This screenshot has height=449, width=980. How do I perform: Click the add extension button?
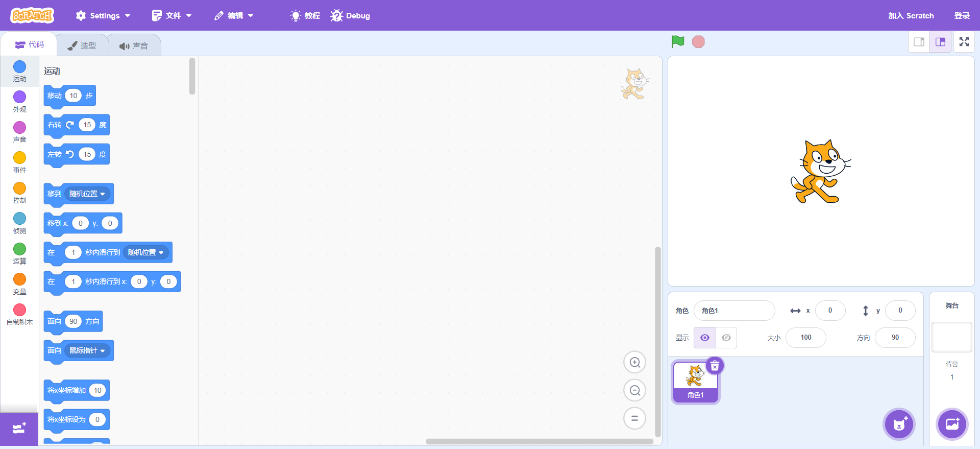(x=19, y=429)
